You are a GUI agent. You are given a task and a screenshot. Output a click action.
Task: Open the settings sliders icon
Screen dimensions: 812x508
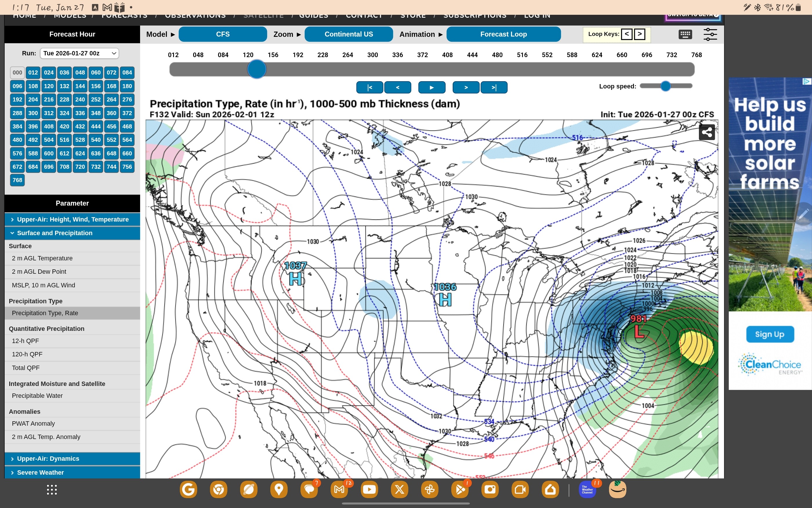click(710, 34)
